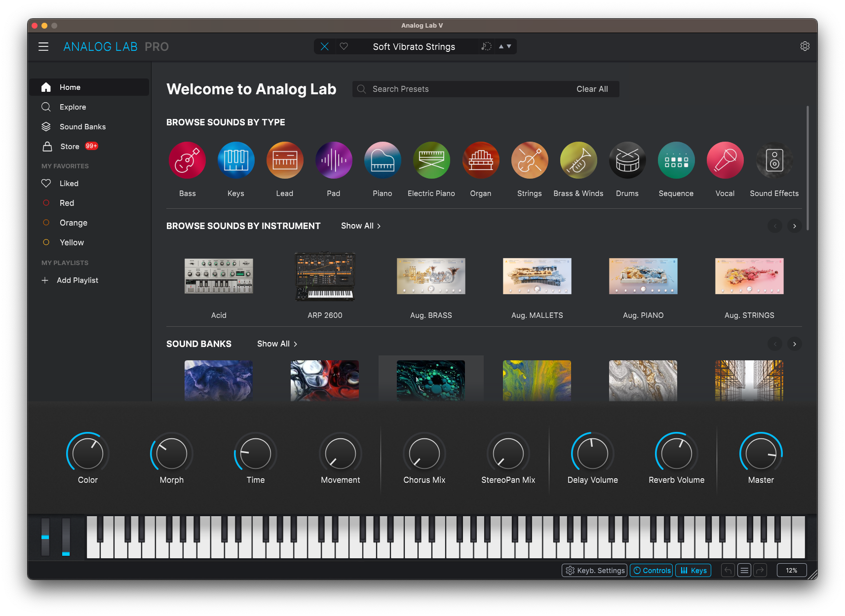Toggle the Controls panel
Image resolution: width=845 pixels, height=616 pixels.
(652, 571)
